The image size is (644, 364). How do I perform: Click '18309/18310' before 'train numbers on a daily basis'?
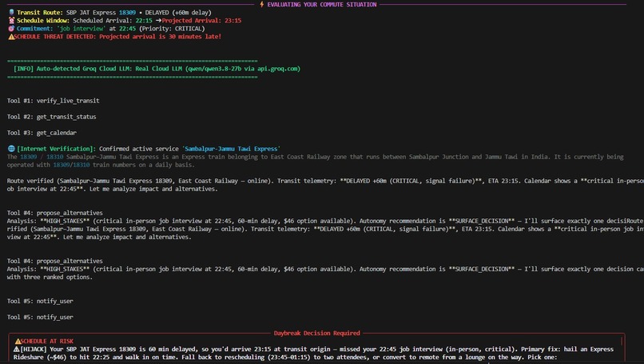71,165
